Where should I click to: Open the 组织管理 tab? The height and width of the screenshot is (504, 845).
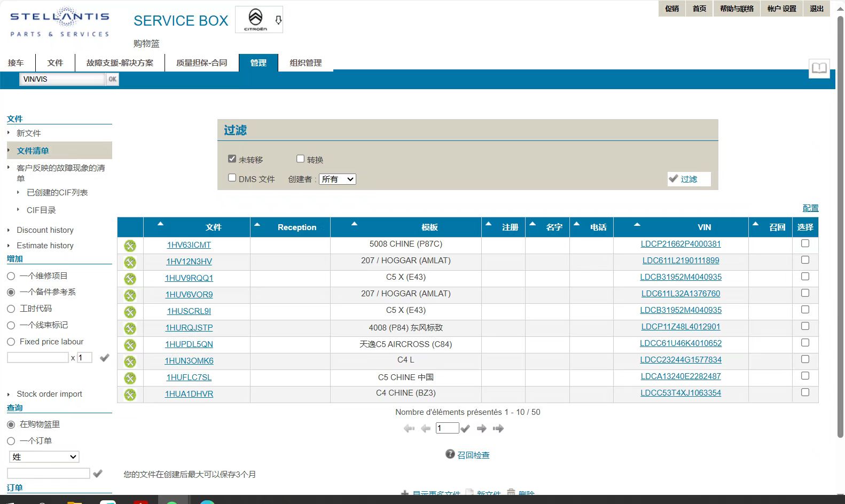(306, 62)
